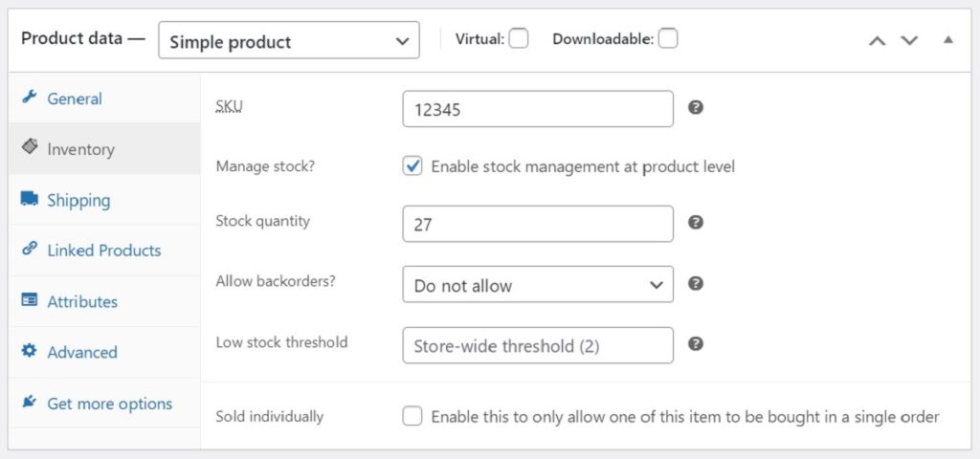This screenshot has width=980, height=459.
Task: Click the 'SKU' label
Action: tap(229, 107)
